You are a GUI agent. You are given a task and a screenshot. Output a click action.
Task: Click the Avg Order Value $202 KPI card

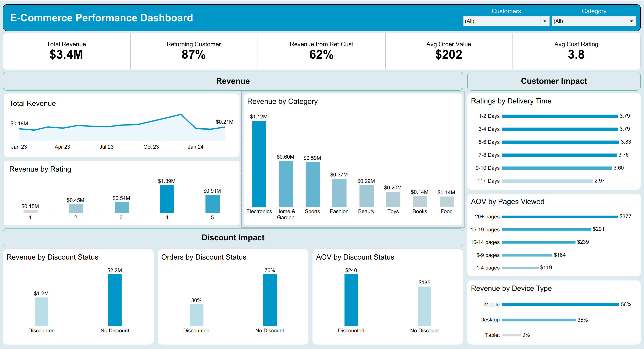point(449,51)
